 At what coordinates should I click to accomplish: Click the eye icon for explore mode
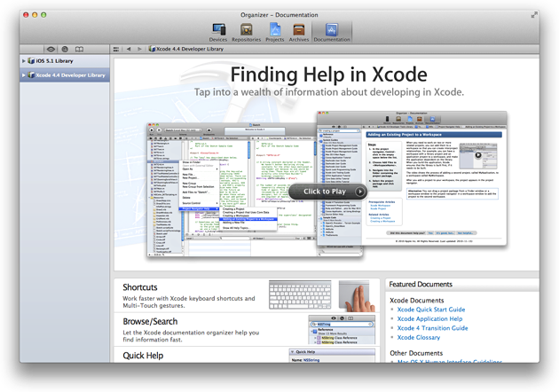(51, 49)
